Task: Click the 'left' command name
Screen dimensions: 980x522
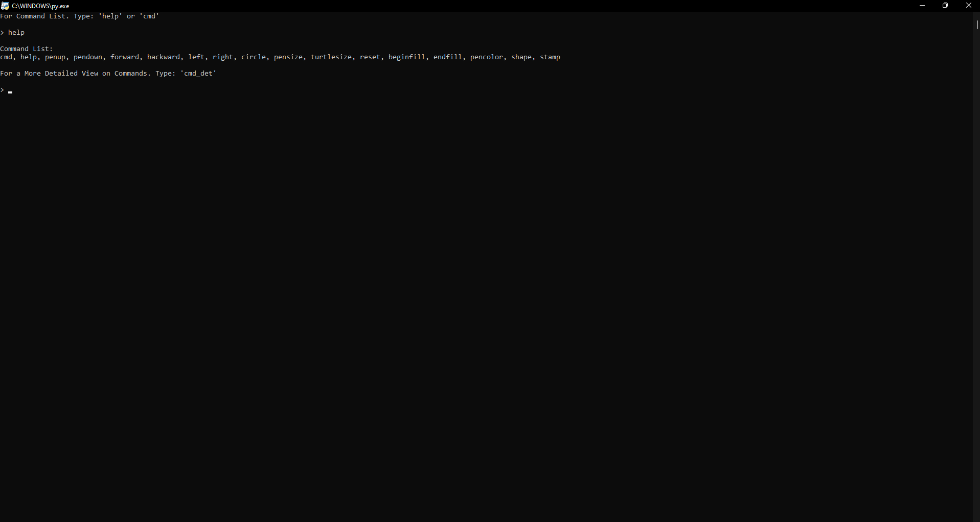Action: [196, 57]
